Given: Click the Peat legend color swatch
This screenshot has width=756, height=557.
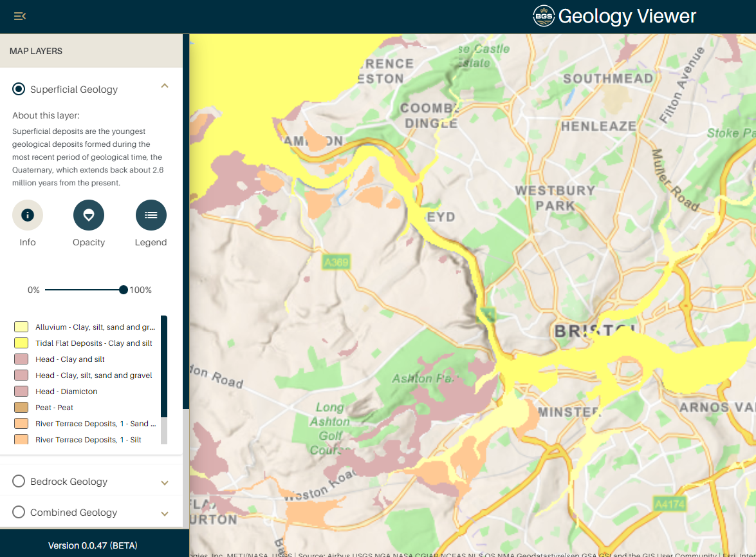Looking at the screenshot, I should (21, 408).
